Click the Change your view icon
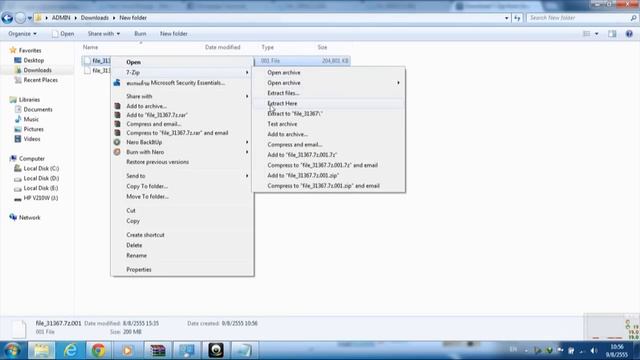The height and width of the screenshot is (360, 640). pyautogui.click(x=587, y=34)
